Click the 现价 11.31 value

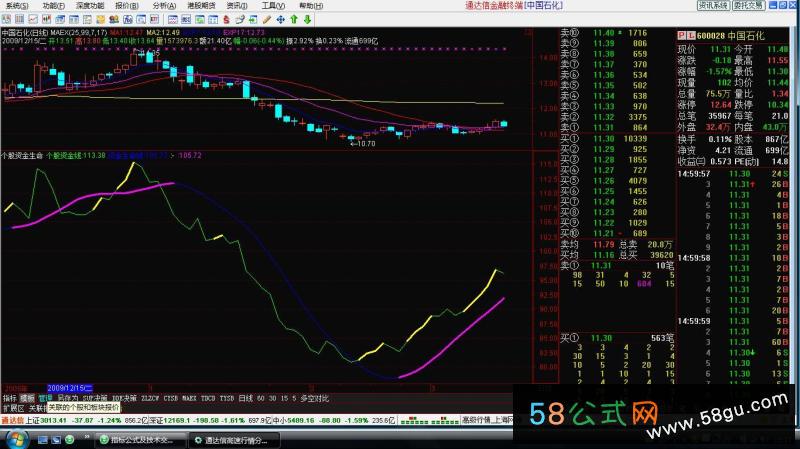[720, 49]
